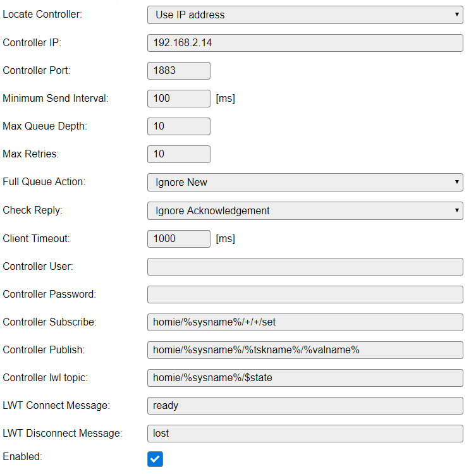The height and width of the screenshot is (474, 476).
Task: Focus the Controller User field
Action: (x=305, y=267)
